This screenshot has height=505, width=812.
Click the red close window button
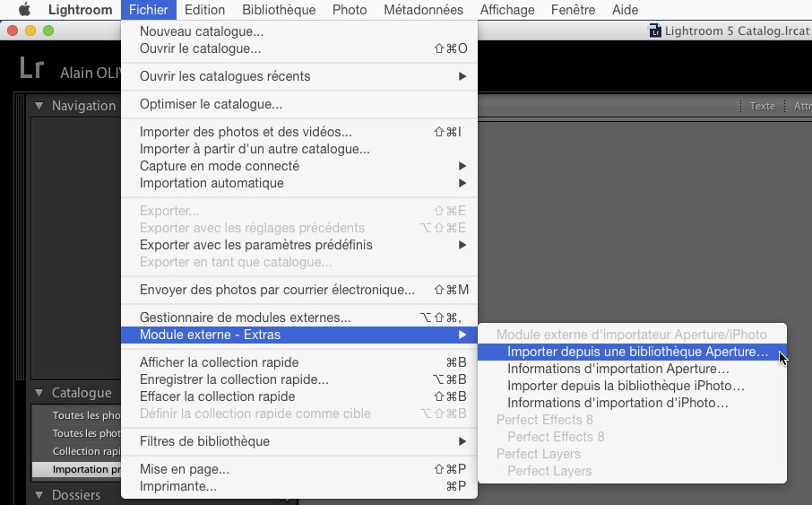(x=13, y=30)
